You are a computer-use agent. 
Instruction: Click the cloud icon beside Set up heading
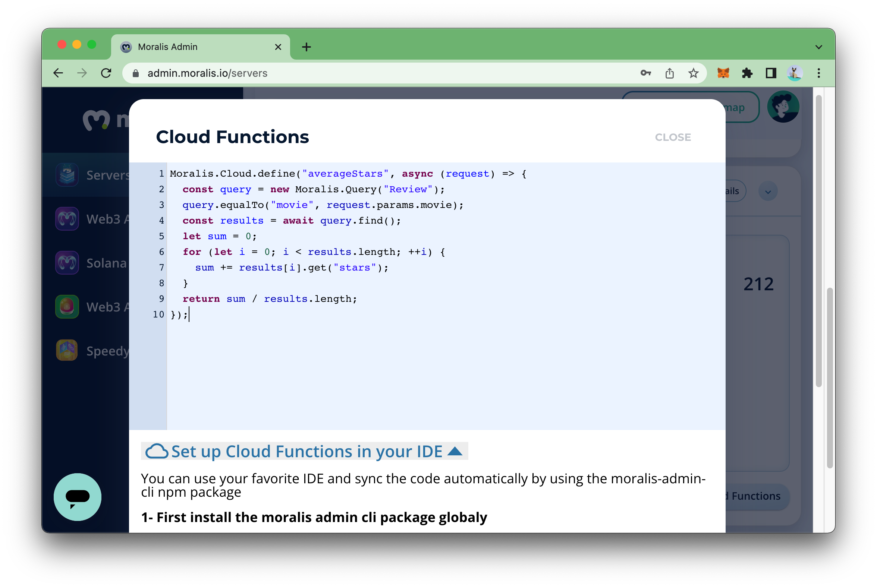157,451
